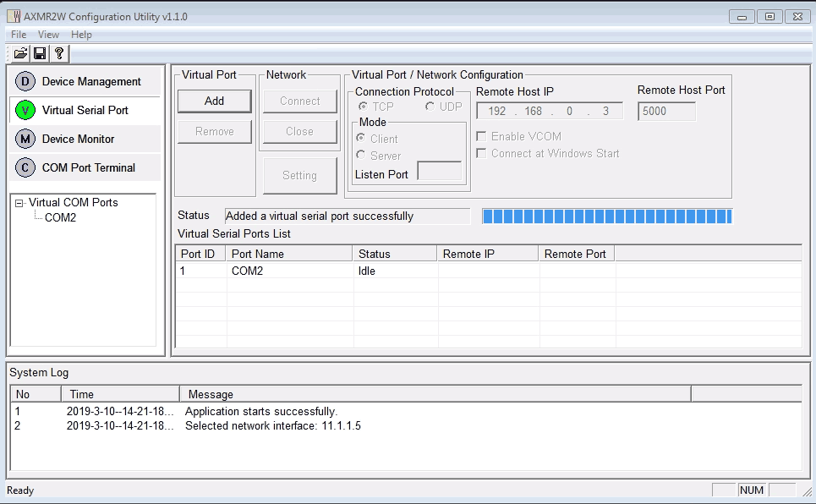Select the D Device Management icon
This screenshot has height=504, width=816.
(25, 81)
